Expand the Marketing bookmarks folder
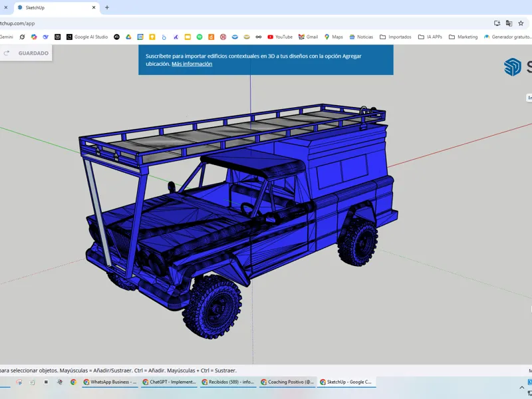The height and width of the screenshot is (399, 532). click(463, 37)
